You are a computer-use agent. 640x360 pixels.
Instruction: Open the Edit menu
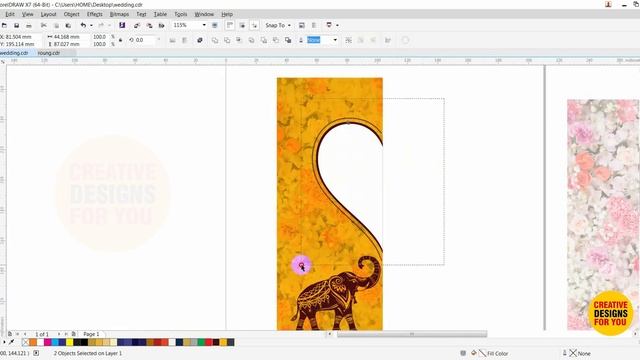coord(10,14)
